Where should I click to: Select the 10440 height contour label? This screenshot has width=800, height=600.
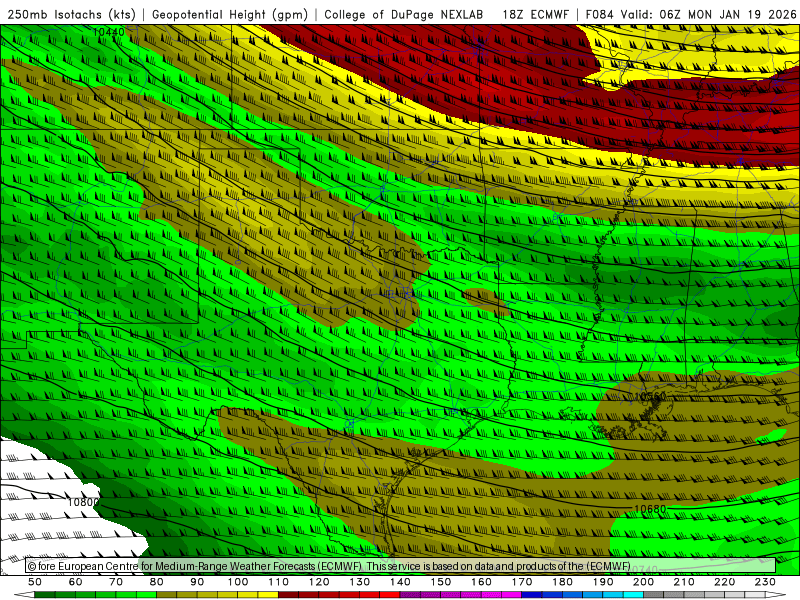[109, 32]
